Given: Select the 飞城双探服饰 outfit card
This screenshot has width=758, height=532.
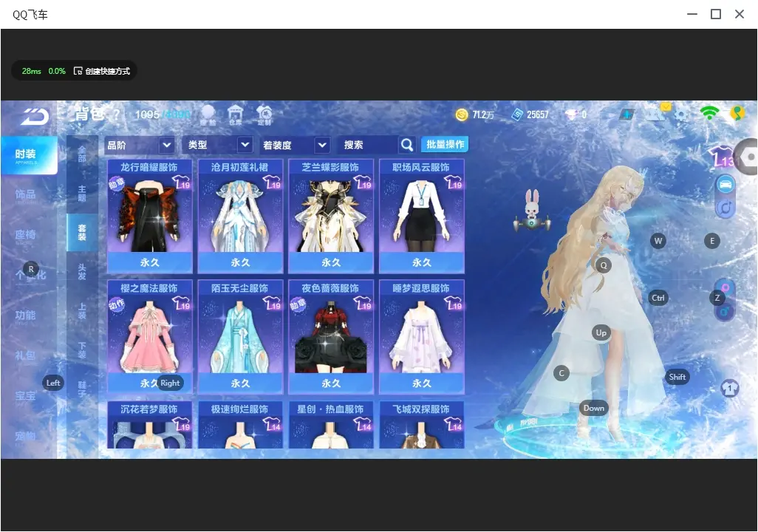Looking at the screenshot, I should [422, 425].
